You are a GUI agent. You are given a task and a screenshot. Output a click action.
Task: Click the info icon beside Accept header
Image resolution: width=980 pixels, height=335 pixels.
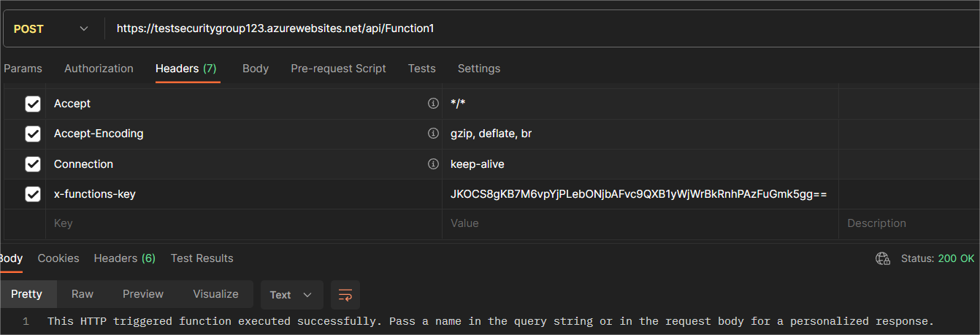click(x=433, y=104)
